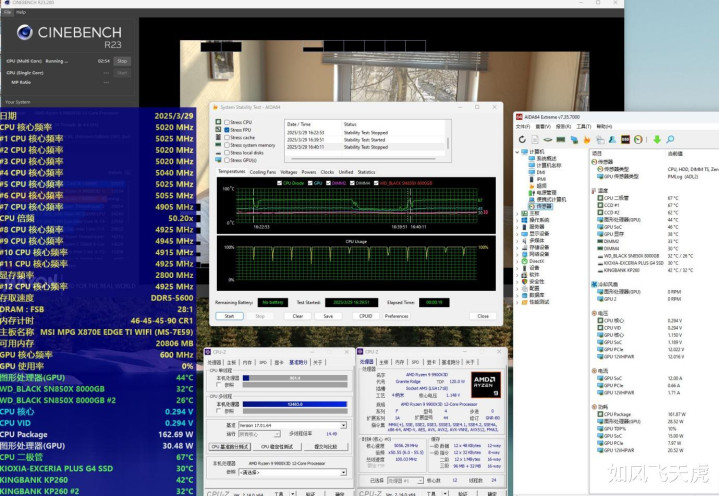Click the AIDA64 magnifier search icon
This screenshot has height=496, width=719.
coord(670,139)
